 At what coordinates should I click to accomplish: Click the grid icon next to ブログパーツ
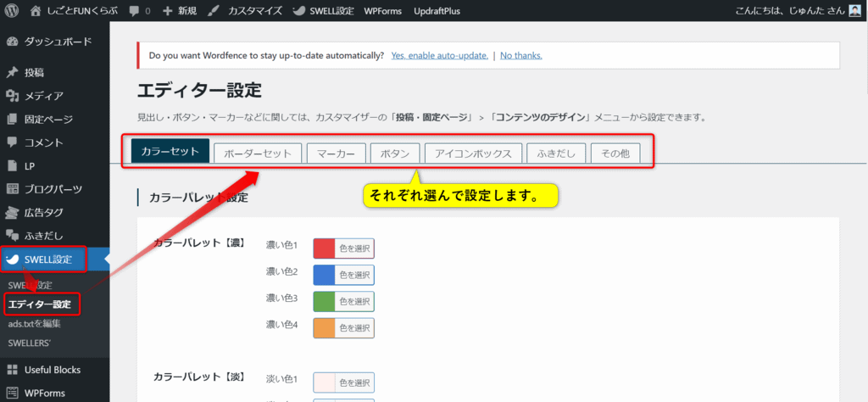(x=12, y=189)
